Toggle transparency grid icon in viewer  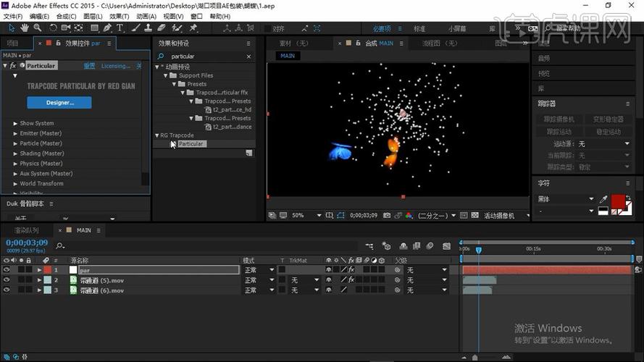[x=474, y=215]
